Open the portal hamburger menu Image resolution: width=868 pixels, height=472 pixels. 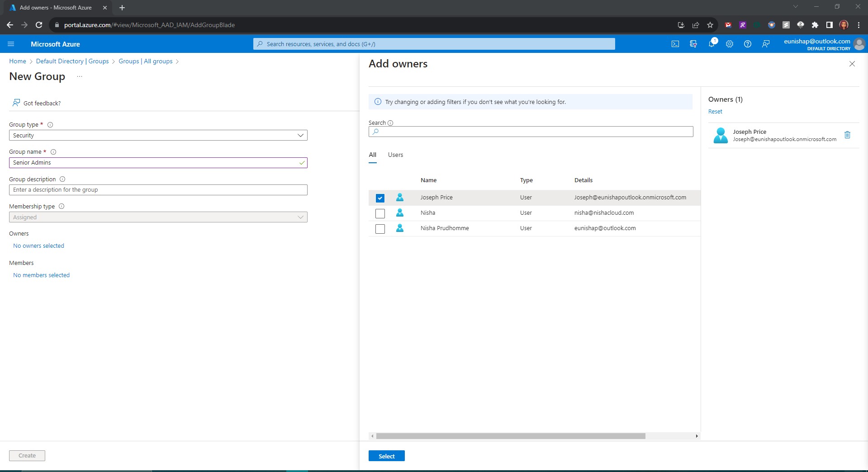11,44
